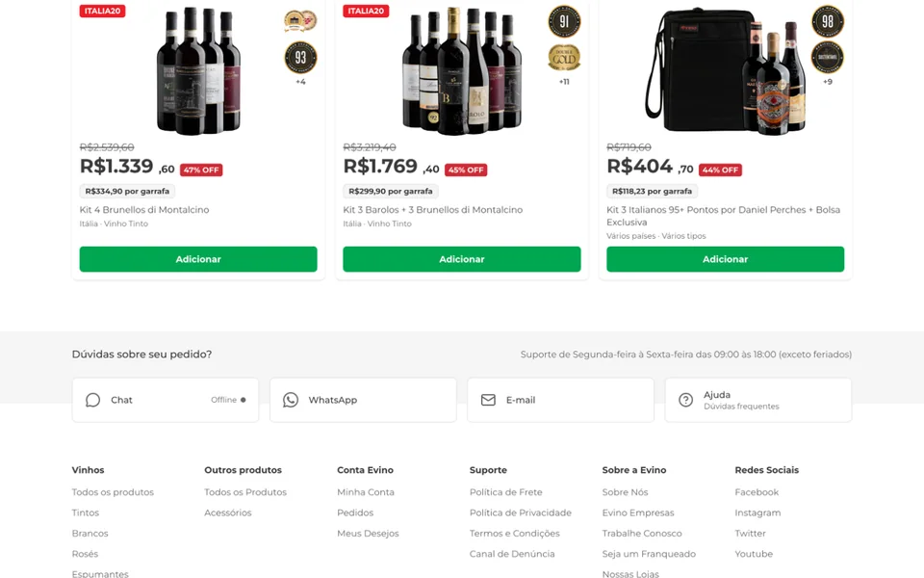Click the Double Gold medal badge

[564, 58]
